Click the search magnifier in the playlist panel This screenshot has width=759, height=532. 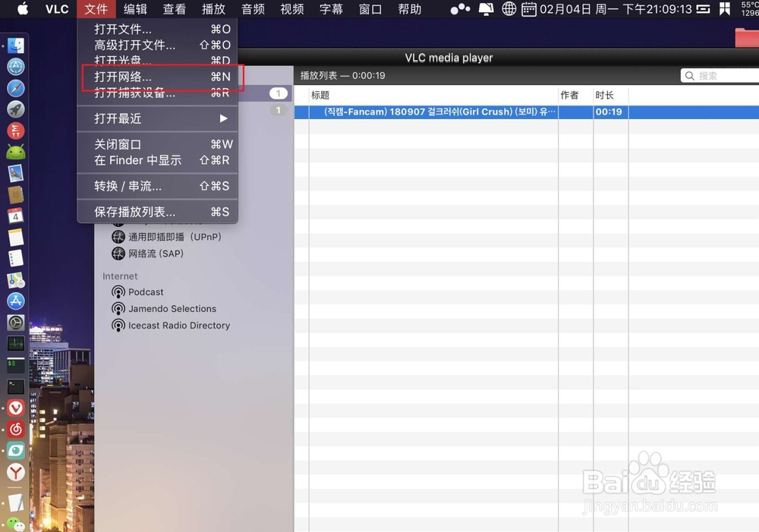689,75
